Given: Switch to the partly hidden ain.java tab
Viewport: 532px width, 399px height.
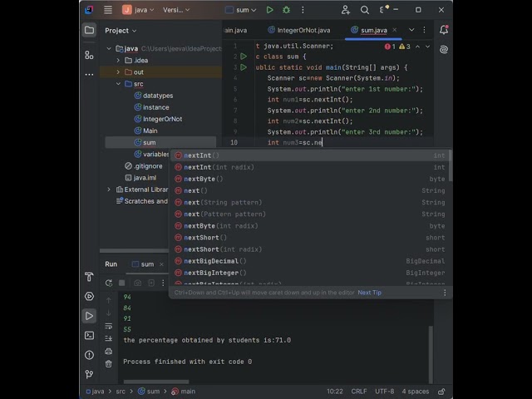Looking at the screenshot, I should 236,30.
